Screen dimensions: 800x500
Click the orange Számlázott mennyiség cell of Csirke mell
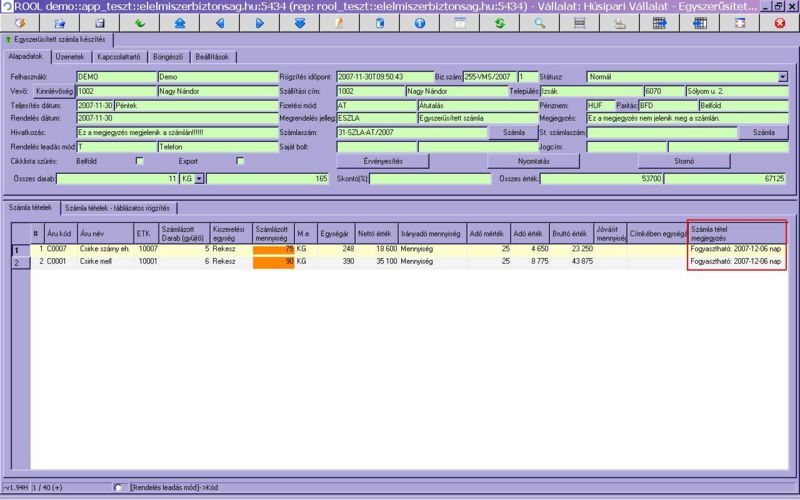[x=274, y=262]
